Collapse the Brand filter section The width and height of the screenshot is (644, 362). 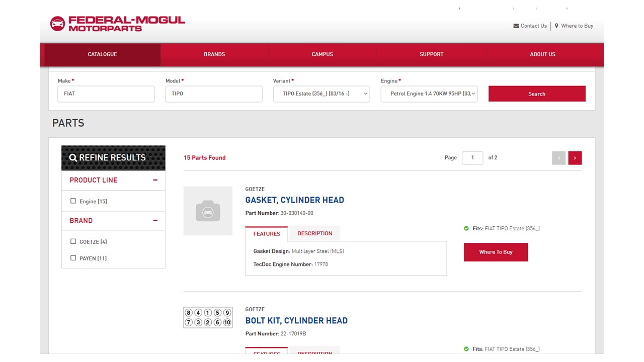(x=155, y=221)
